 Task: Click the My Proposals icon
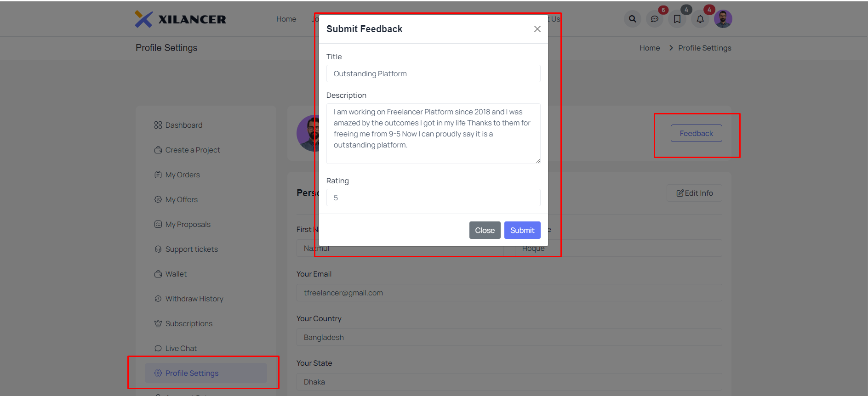(x=158, y=224)
